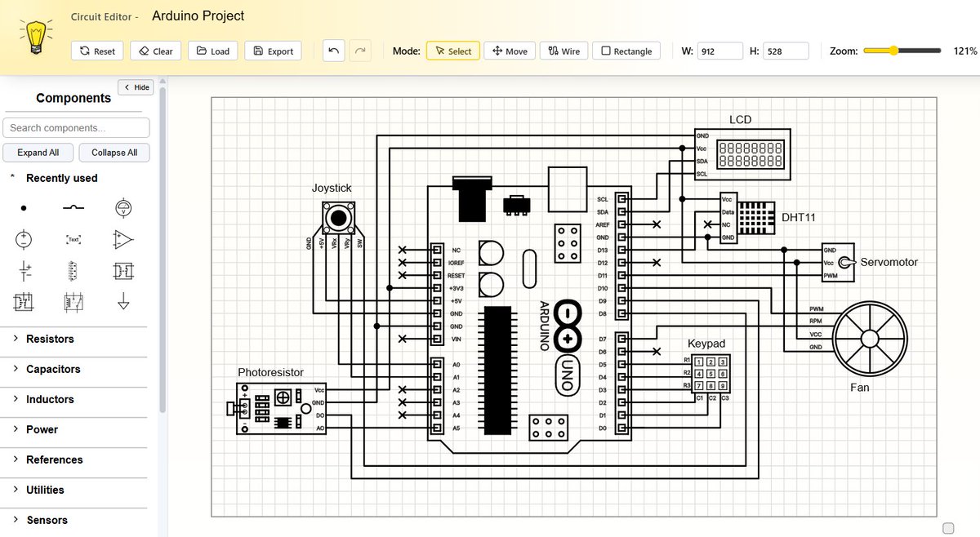Expand the Inductors category

(73, 399)
